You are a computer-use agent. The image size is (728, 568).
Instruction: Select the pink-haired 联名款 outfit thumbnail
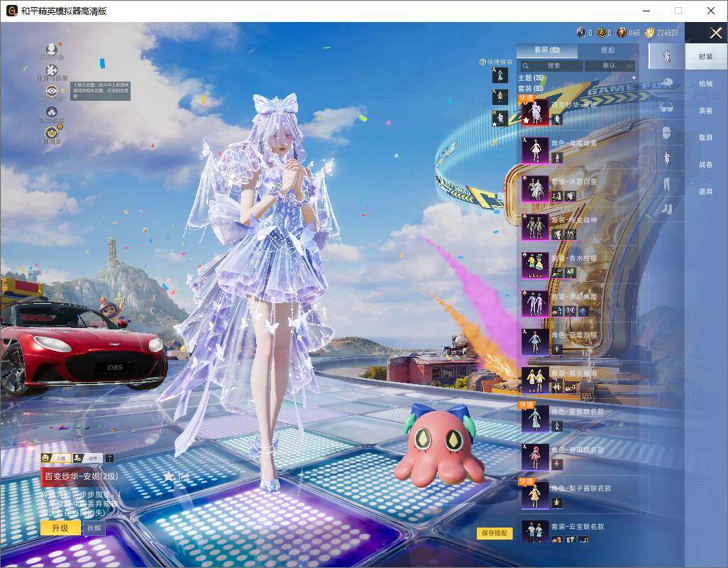click(535, 457)
